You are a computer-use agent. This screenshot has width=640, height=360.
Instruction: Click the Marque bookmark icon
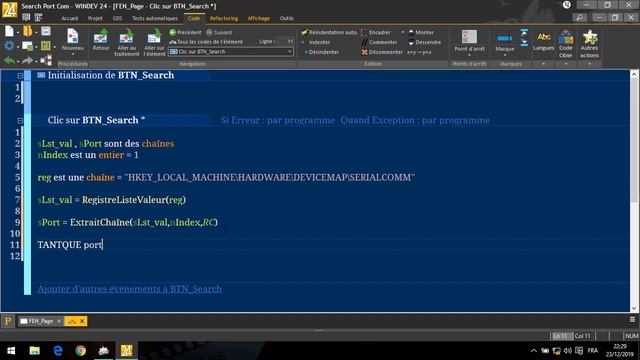505,38
